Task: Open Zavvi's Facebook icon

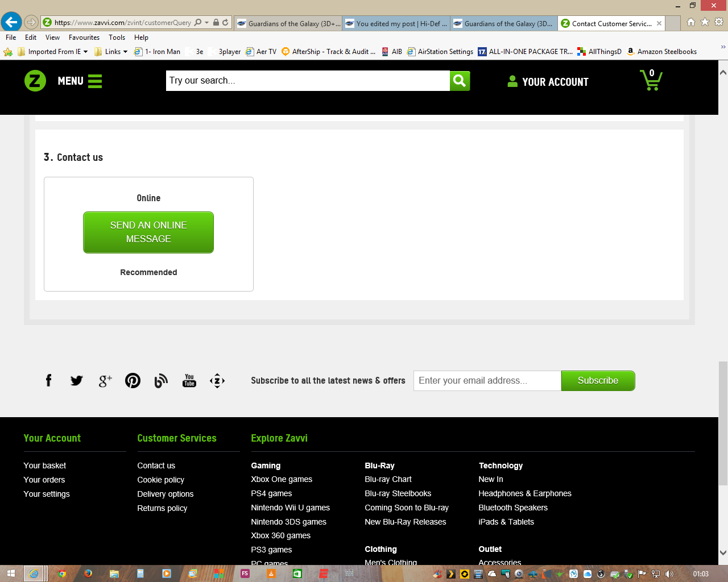Action: click(x=49, y=380)
